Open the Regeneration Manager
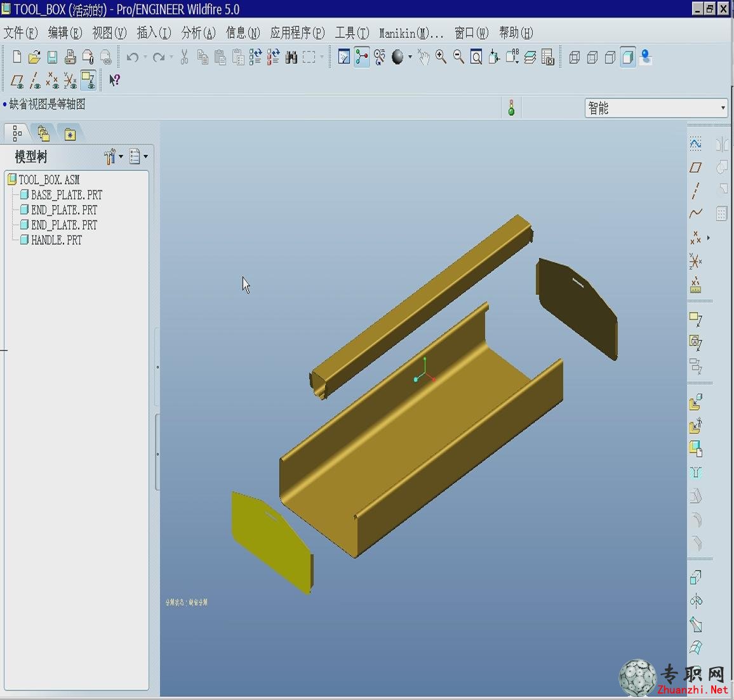Image resolution: width=734 pixels, height=700 pixels. pyautogui.click(x=274, y=57)
